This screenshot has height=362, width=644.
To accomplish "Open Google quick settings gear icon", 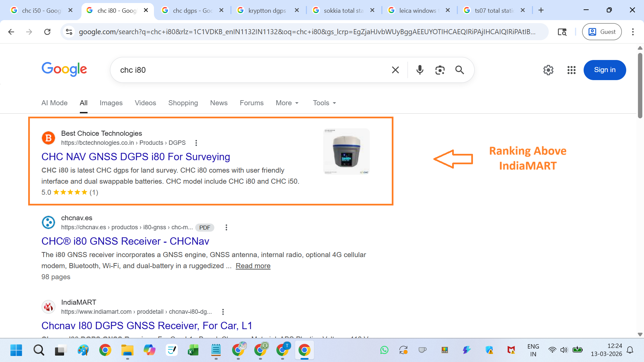I will click(548, 70).
